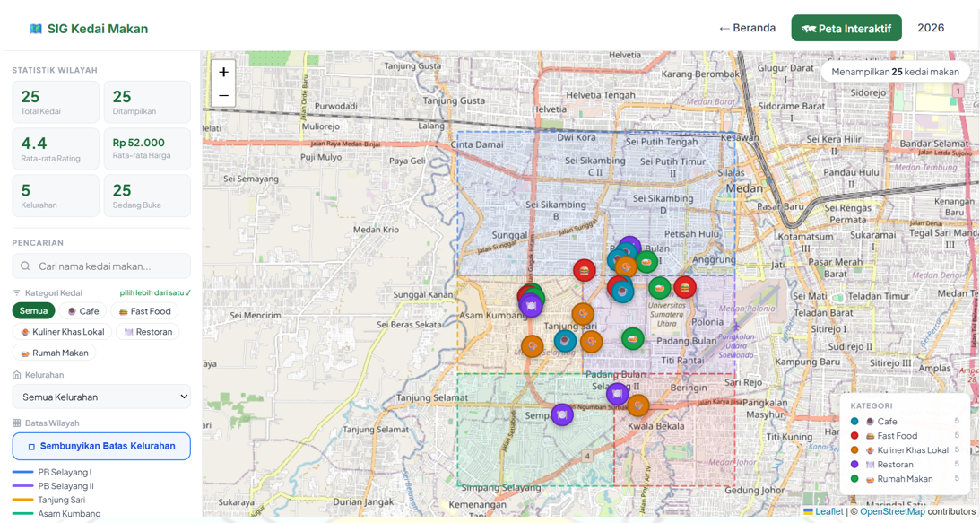Open teal cafe marker overlapping the red marker

coord(622,292)
